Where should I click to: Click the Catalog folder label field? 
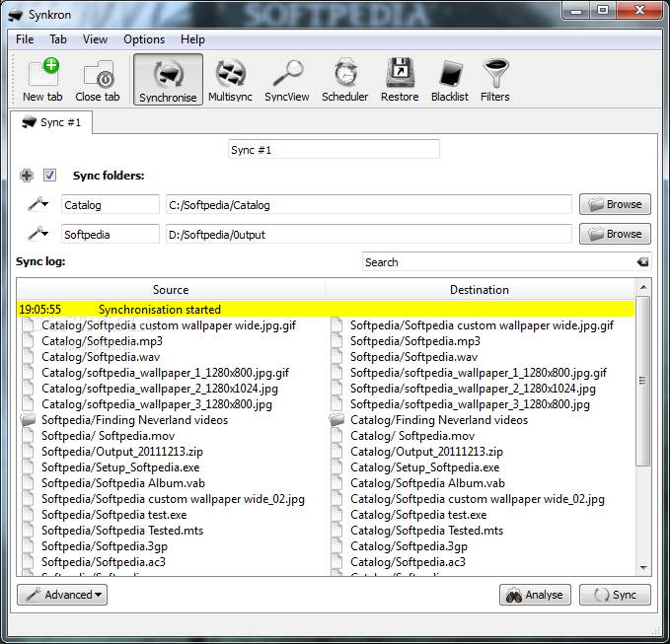coord(111,204)
